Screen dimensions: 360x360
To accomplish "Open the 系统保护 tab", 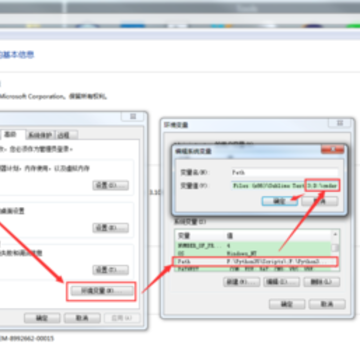I will coord(40,135).
